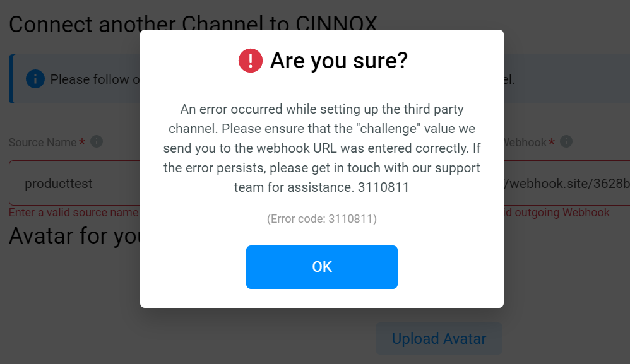Click the "Avatar for you" section heading
Viewport: 630px width, 364px height.
point(74,235)
